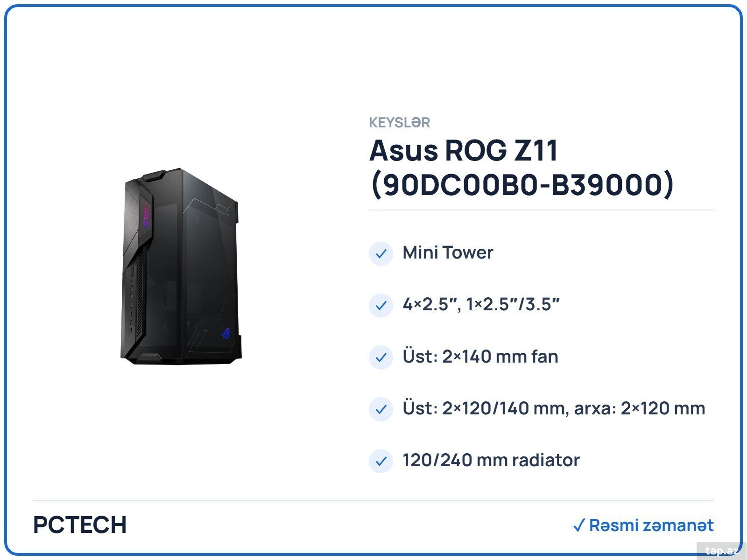Select the Asus ROG Z11 product title

pos(521,168)
